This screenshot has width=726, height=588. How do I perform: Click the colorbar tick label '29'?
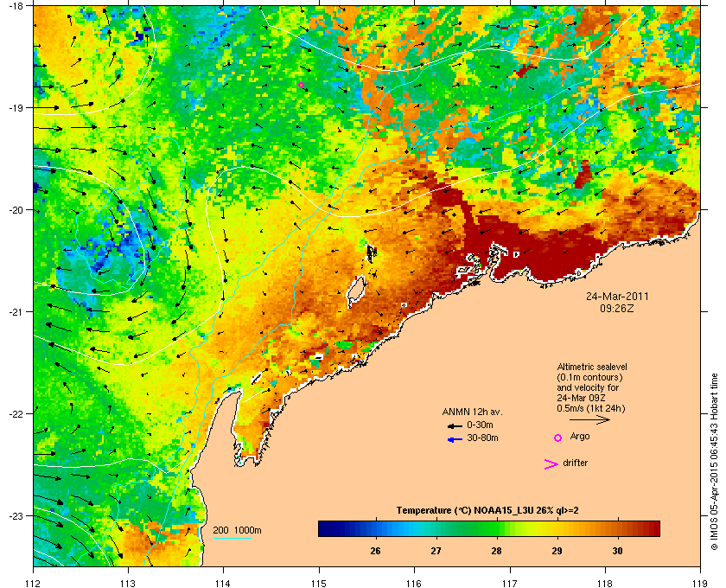(557, 551)
